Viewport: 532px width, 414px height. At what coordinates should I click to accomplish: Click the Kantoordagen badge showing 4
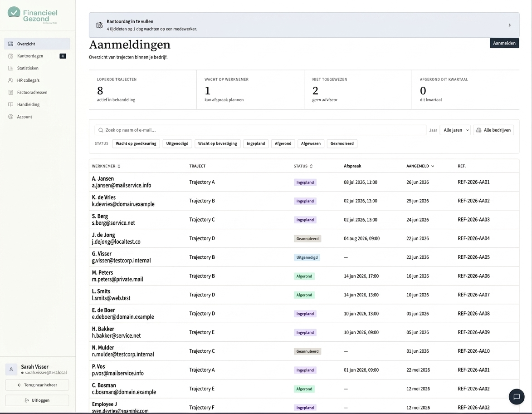(x=63, y=56)
